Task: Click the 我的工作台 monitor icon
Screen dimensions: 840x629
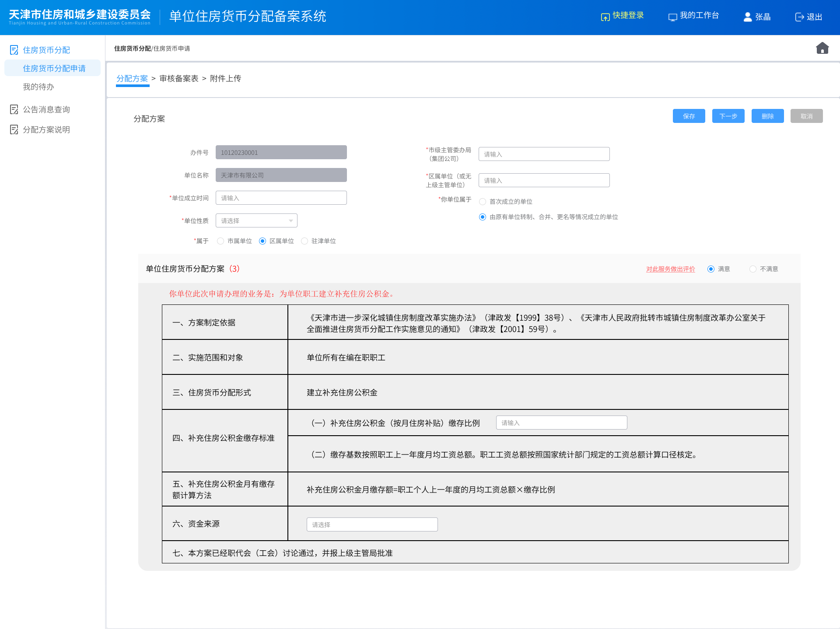Action: [672, 17]
